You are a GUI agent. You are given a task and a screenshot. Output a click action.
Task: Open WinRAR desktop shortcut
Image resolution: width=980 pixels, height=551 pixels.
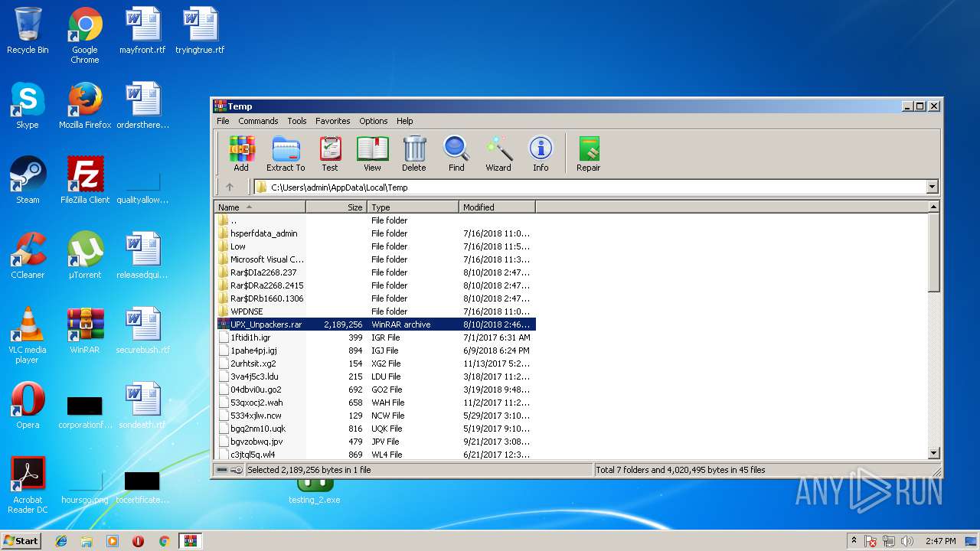pyautogui.click(x=85, y=331)
